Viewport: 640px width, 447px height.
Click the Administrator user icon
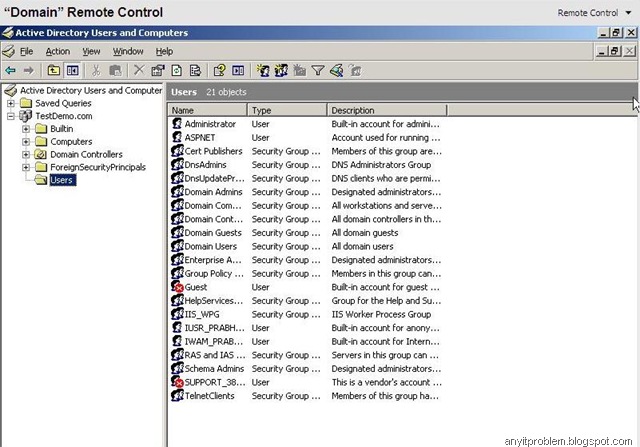pyautogui.click(x=177, y=124)
